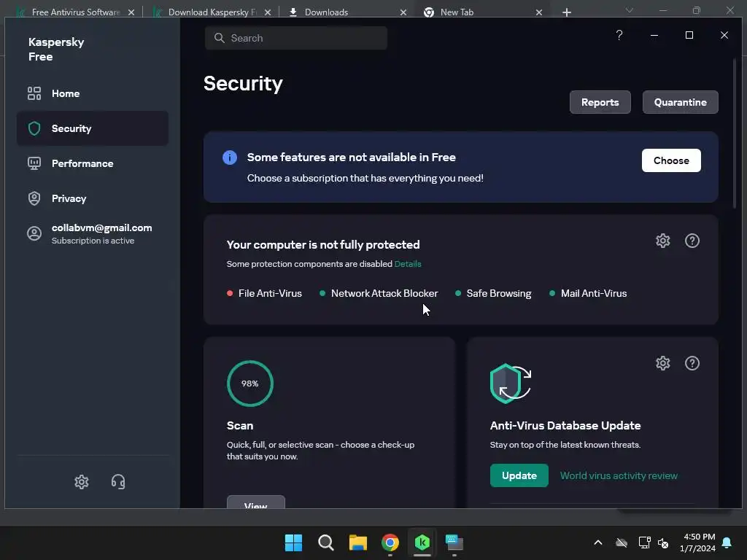Open clock and date 4:50 PM

tap(697, 542)
